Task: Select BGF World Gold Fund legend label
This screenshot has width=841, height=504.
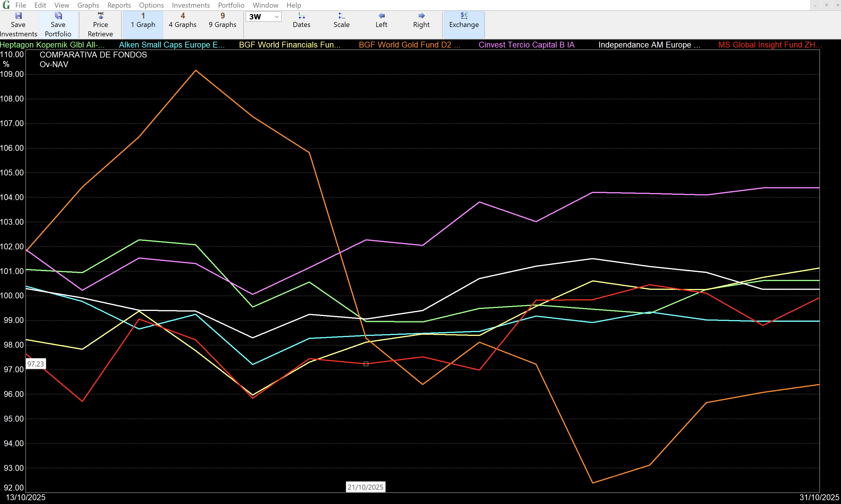Action: click(409, 45)
